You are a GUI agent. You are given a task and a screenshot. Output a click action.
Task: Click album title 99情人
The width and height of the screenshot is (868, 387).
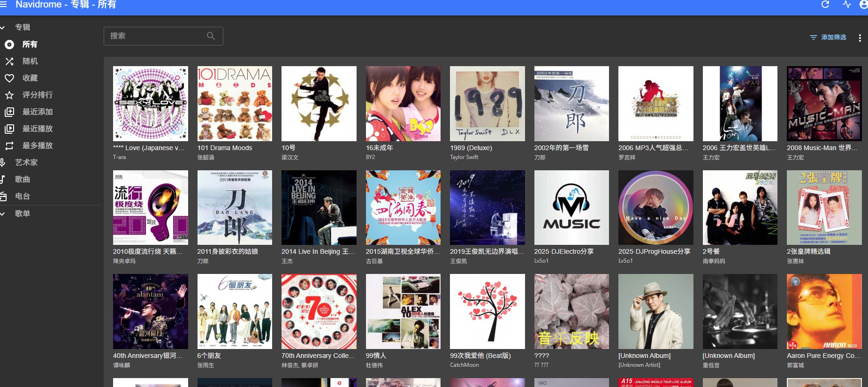coord(376,356)
